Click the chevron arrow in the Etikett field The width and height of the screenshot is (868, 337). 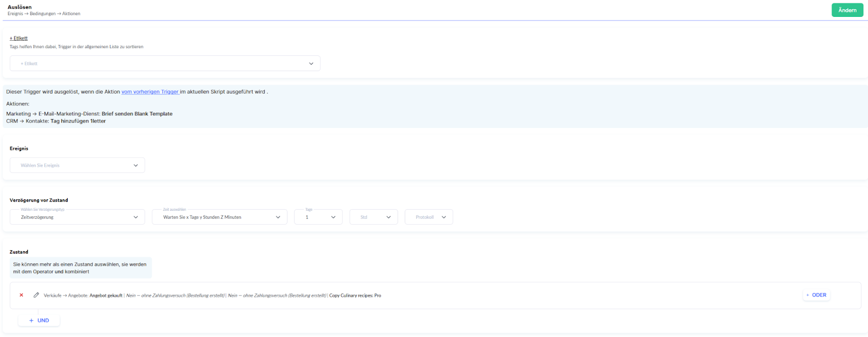(x=311, y=63)
